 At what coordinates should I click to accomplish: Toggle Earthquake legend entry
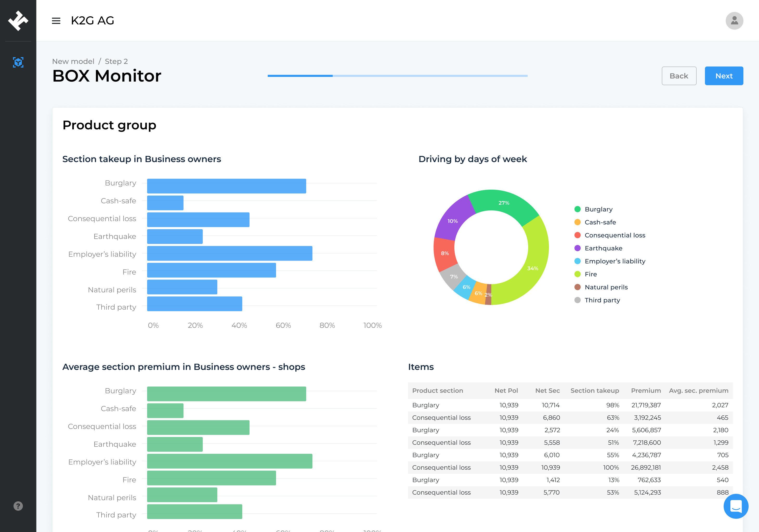pos(598,248)
